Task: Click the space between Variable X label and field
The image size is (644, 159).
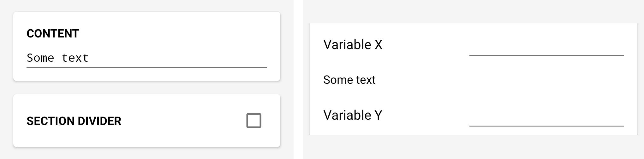Action: click(x=426, y=45)
